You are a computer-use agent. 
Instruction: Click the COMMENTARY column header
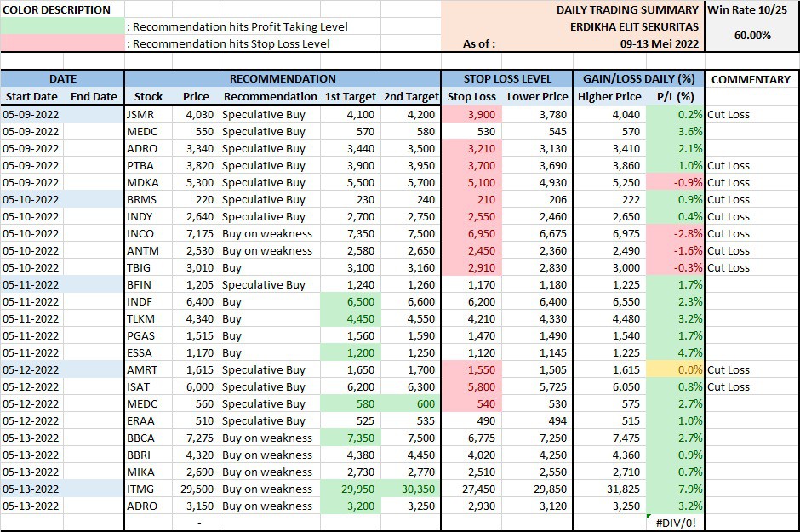(x=751, y=79)
